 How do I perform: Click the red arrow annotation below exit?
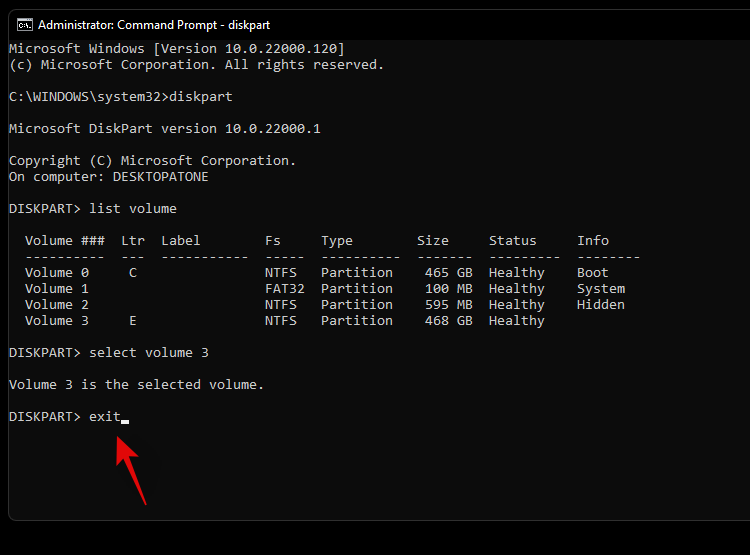point(132,468)
